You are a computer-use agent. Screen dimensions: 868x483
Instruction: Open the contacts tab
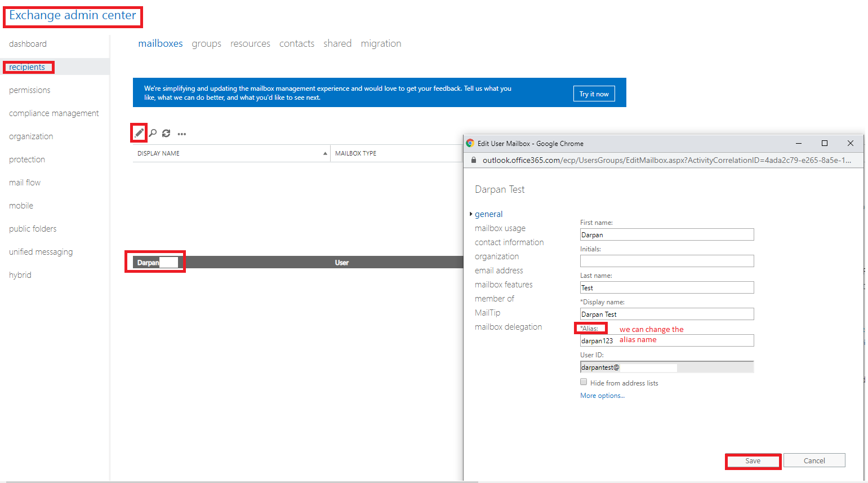(297, 43)
